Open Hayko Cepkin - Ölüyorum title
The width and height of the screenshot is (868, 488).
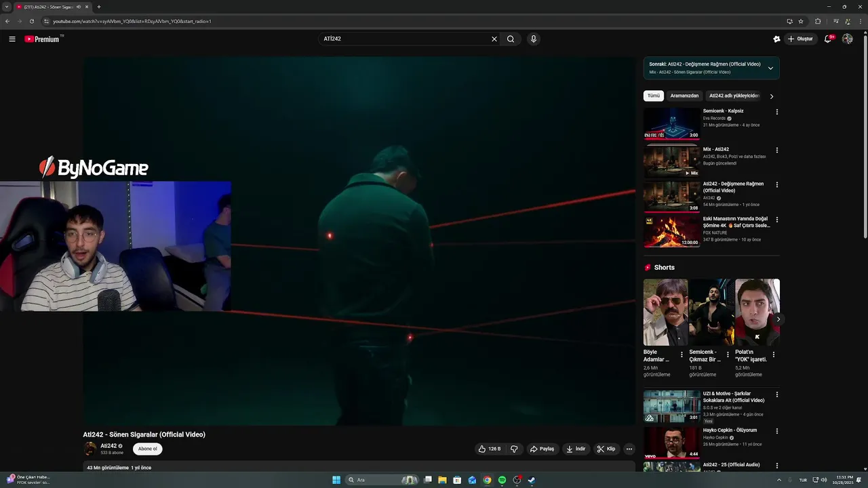(x=730, y=430)
